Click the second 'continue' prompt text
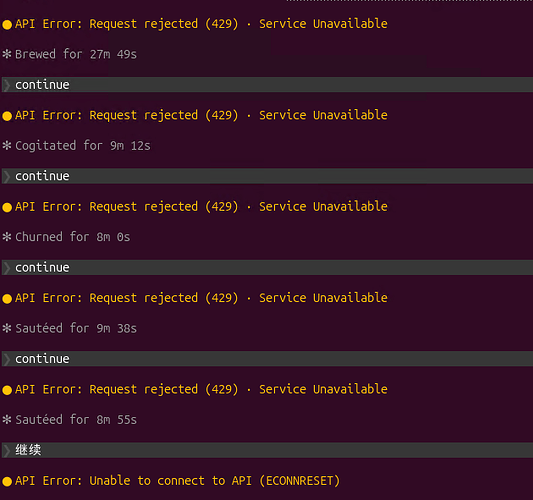Screen dimensions: 533x500 coord(42,176)
